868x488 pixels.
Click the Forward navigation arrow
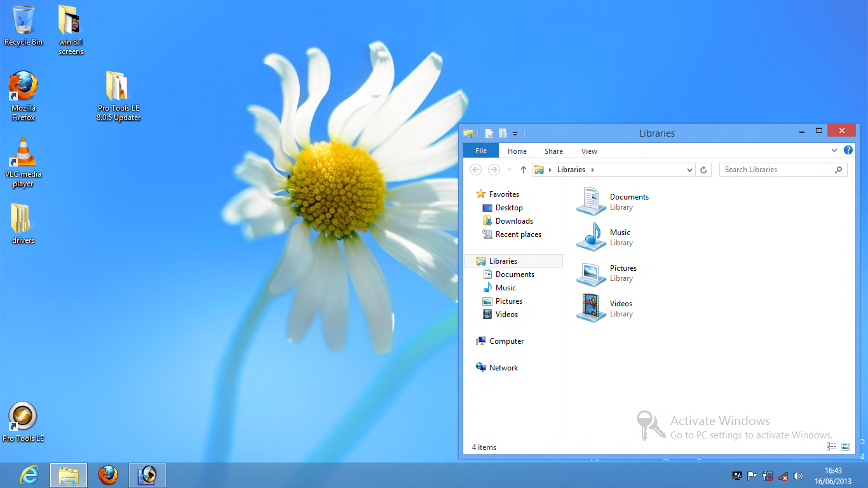[494, 170]
